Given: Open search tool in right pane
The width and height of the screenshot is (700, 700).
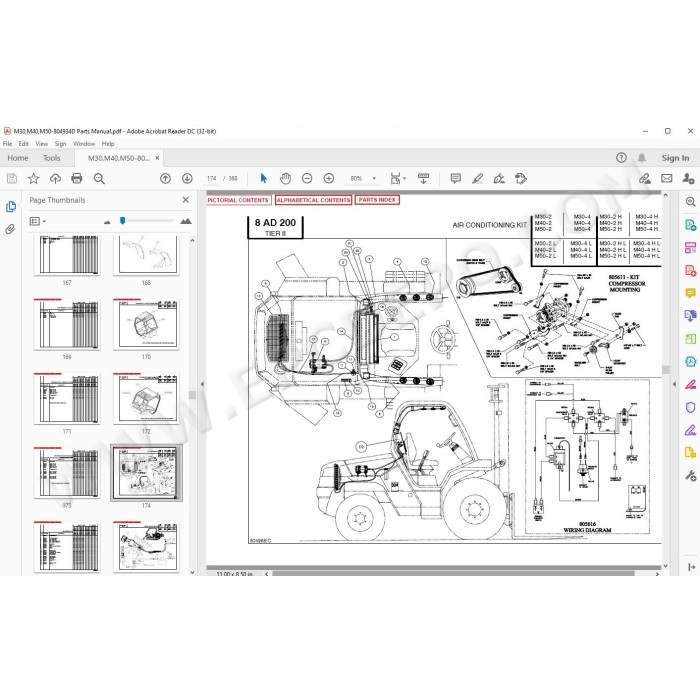Looking at the screenshot, I should click(x=690, y=202).
